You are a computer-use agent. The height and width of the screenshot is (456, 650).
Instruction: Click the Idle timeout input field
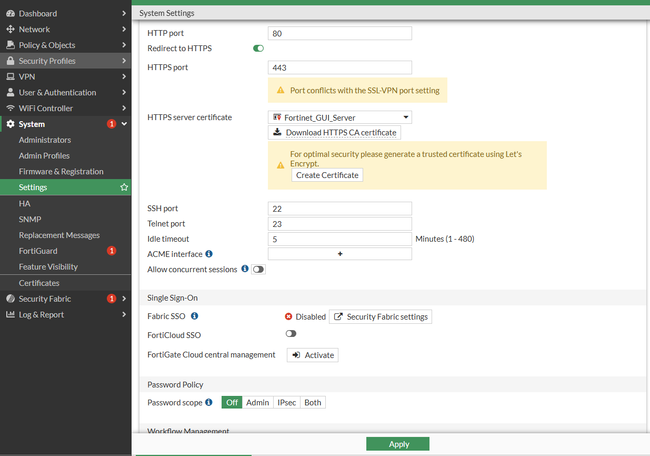340,239
